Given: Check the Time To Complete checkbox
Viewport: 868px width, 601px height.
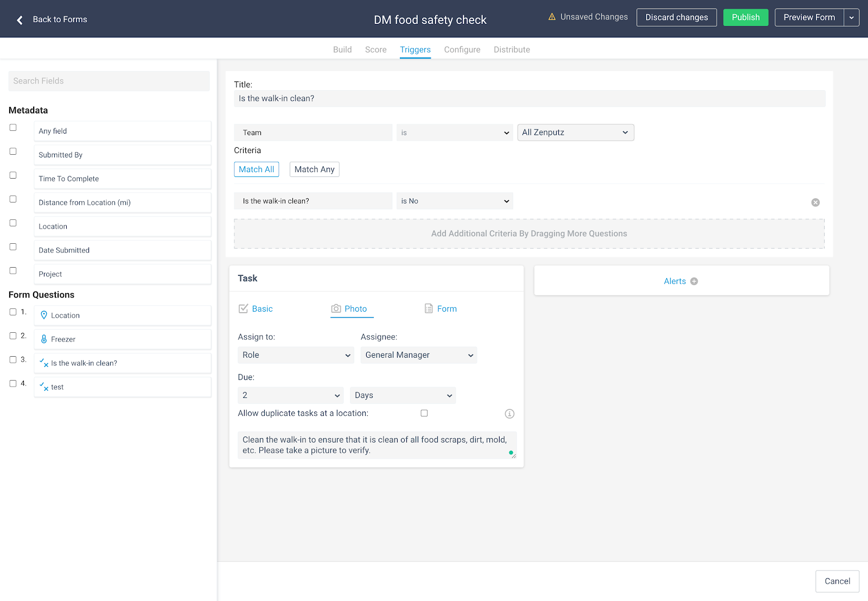Looking at the screenshot, I should point(13,175).
